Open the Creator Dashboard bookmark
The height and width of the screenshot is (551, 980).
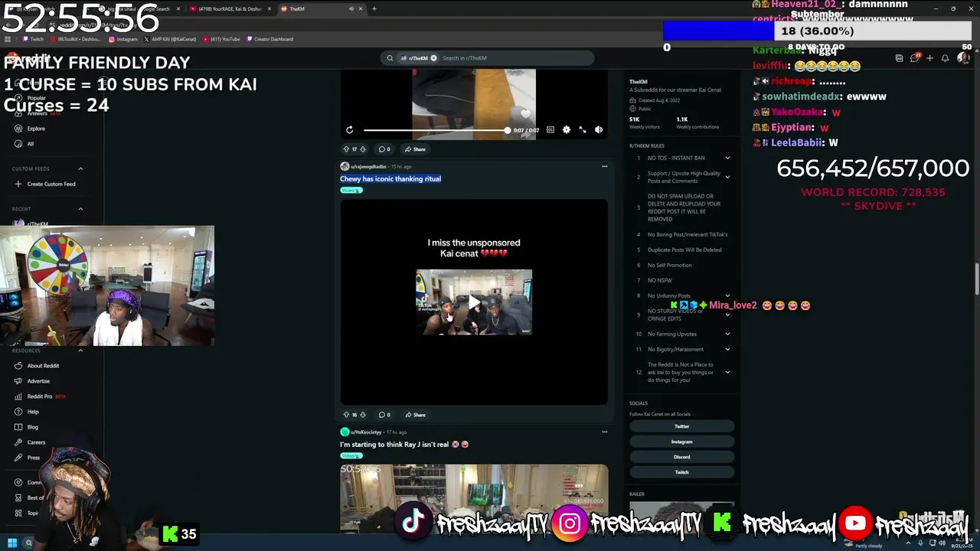pyautogui.click(x=269, y=39)
